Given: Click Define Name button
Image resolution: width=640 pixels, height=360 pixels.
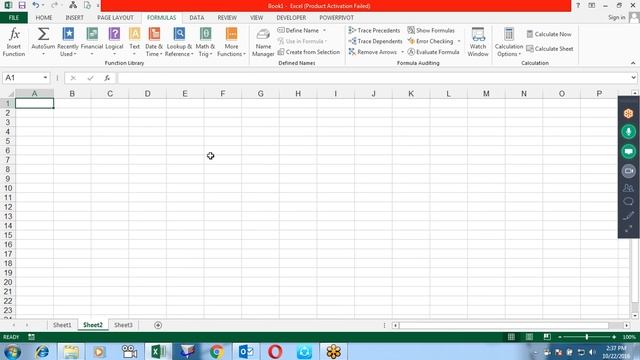Looking at the screenshot, I should (x=298, y=31).
